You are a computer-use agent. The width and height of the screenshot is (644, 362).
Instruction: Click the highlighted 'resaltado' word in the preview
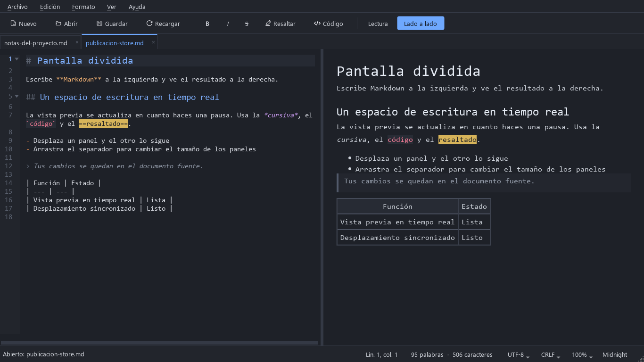pyautogui.click(x=457, y=140)
